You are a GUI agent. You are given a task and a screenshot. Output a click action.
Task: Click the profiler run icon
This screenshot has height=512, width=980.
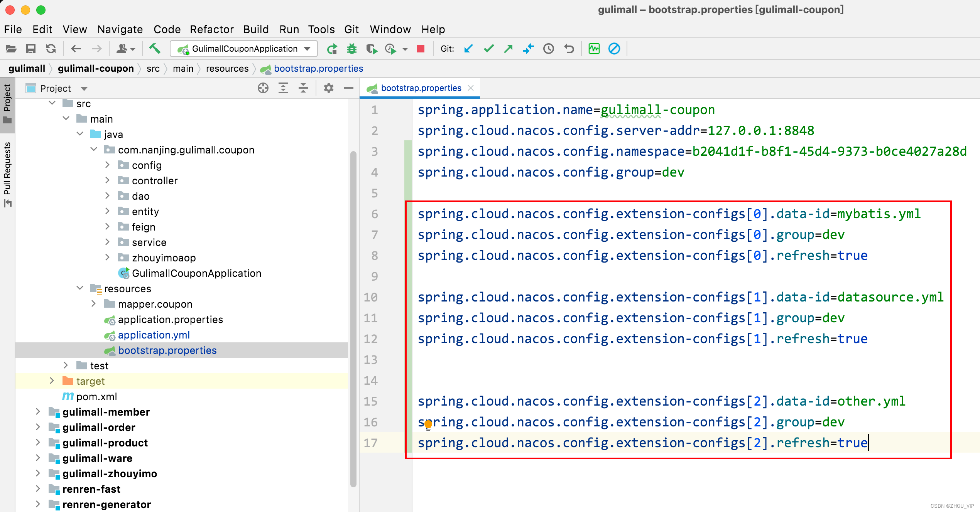point(390,49)
